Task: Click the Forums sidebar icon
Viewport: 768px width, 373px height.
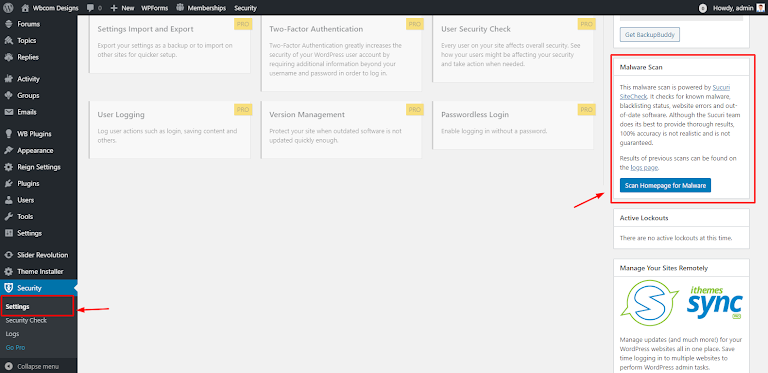Action: pyautogui.click(x=8, y=24)
